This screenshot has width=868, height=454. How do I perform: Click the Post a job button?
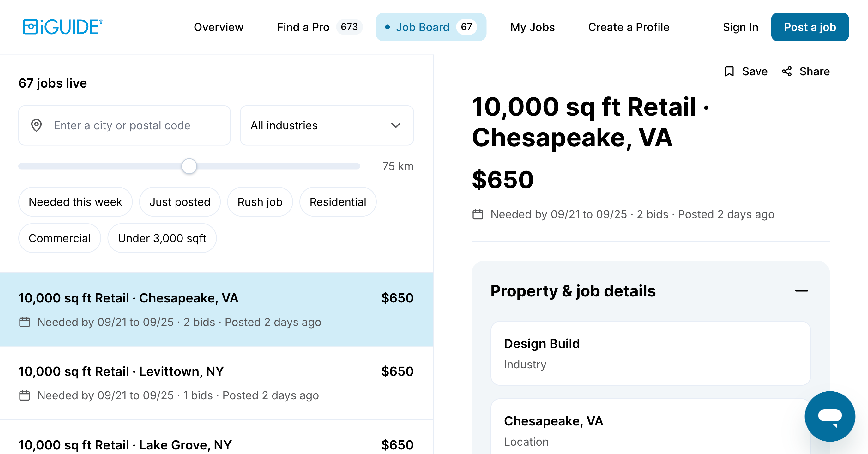click(x=810, y=27)
